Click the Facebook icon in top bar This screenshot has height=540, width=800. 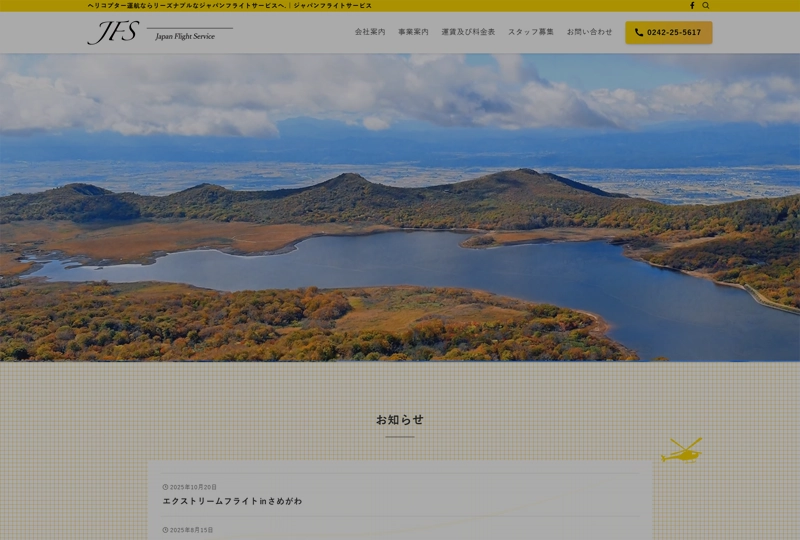pos(692,6)
